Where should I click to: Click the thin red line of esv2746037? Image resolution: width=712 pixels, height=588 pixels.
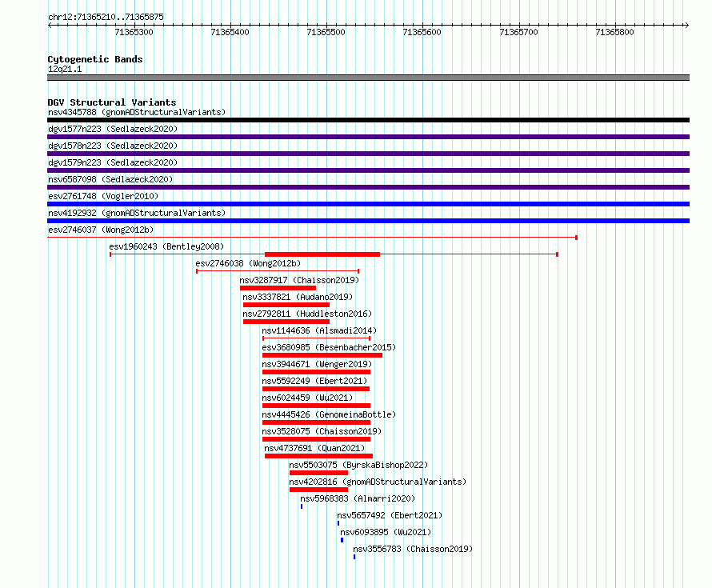pos(313,237)
